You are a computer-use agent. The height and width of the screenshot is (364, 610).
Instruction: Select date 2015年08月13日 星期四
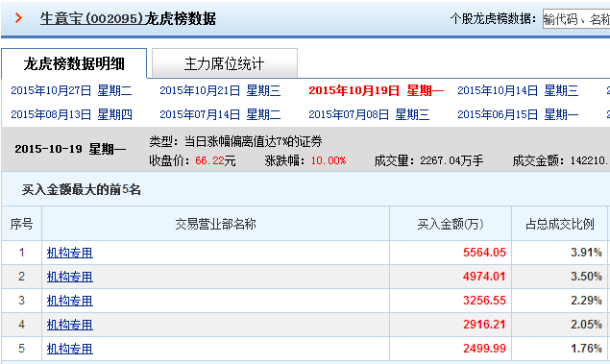pos(71,114)
